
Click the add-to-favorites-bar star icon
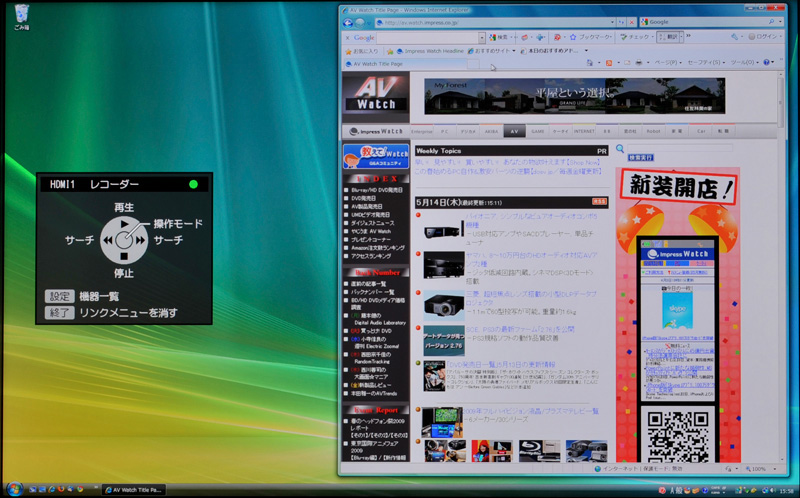coord(390,51)
